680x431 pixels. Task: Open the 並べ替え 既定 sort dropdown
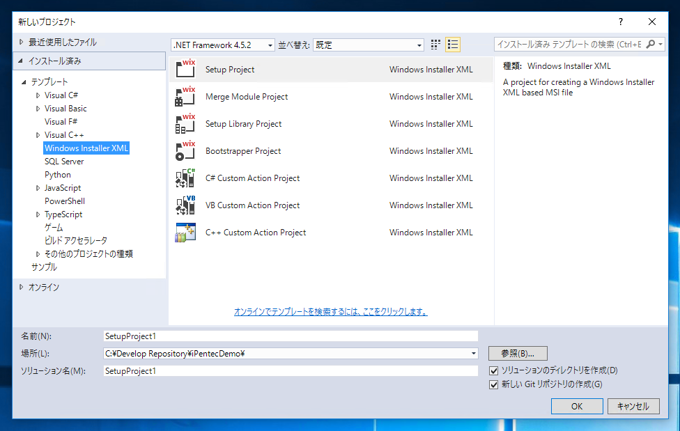[368, 45]
